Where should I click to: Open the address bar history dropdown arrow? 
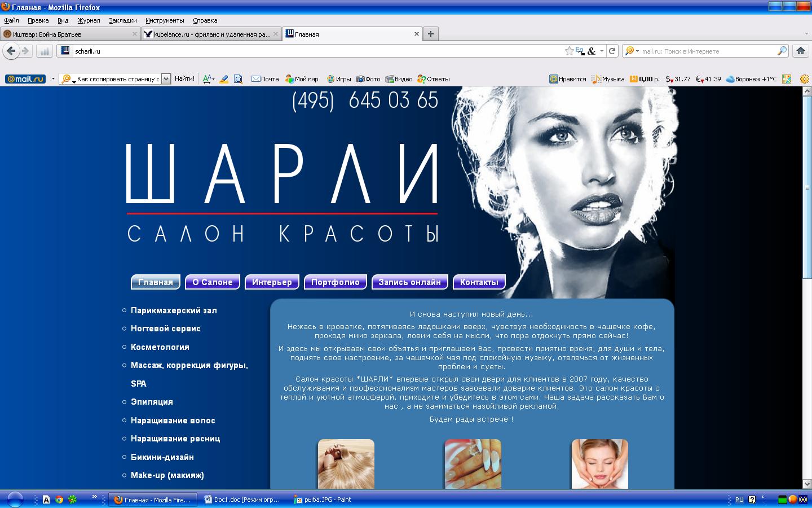click(602, 51)
